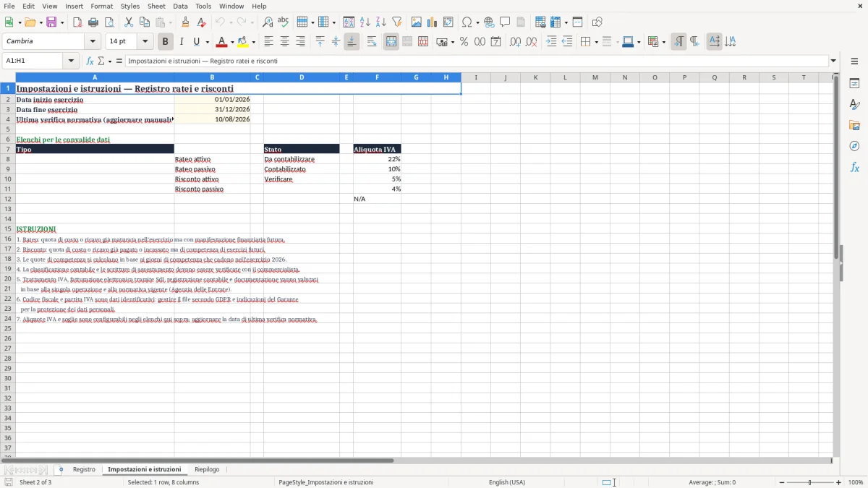The height and width of the screenshot is (488, 868).
Task: Select row 7 header
Action: tap(8, 149)
